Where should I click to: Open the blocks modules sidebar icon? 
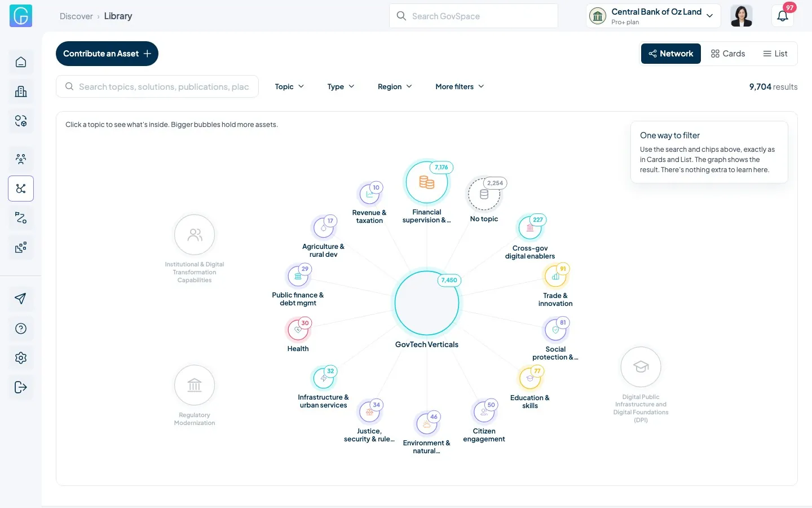[x=21, y=247]
